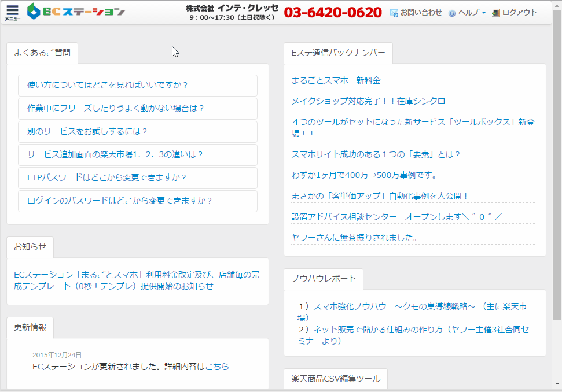
Task: Open the お問い合わせ link
Action: [421, 13]
